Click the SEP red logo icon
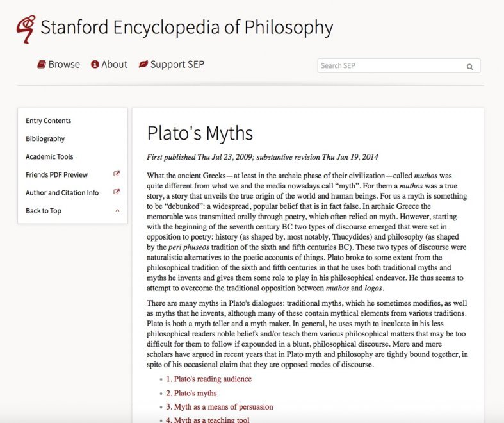The height and width of the screenshot is (423, 504). [26, 29]
